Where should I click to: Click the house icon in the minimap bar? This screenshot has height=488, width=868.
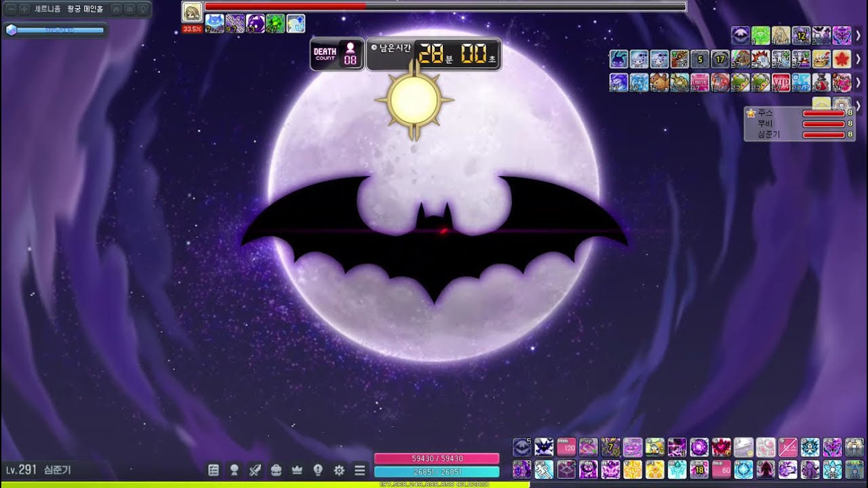(x=116, y=9)
